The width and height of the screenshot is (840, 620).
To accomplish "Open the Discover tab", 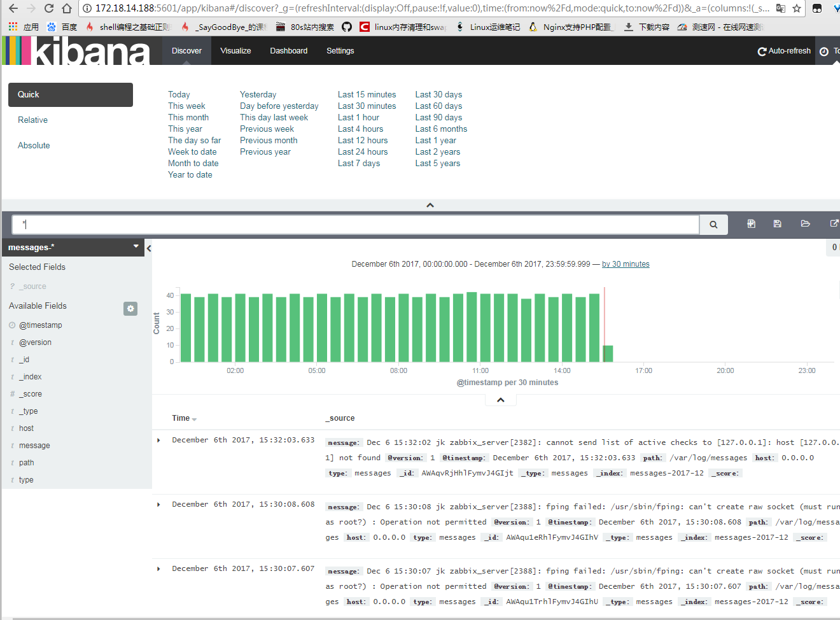I will (x=186, y=51).
